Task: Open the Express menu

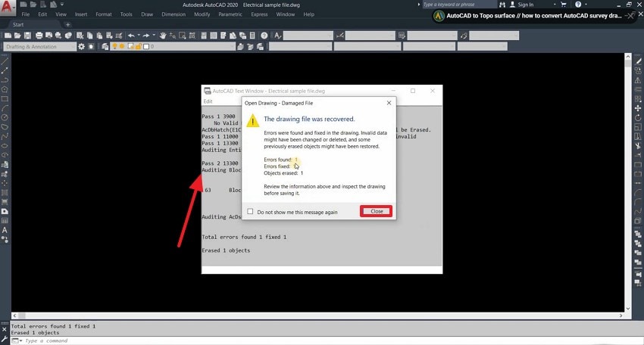Action: [259, 14]
